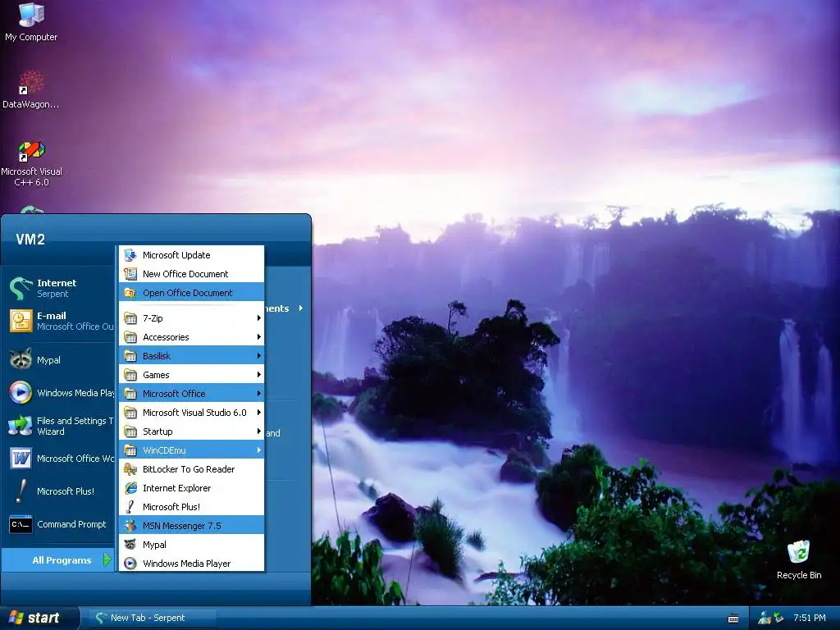Viewport: 840px width, 630px height.
Task: Click the Windows Media Player icon in pinned list
Action: pyautogui.click(x=21, y=393)
